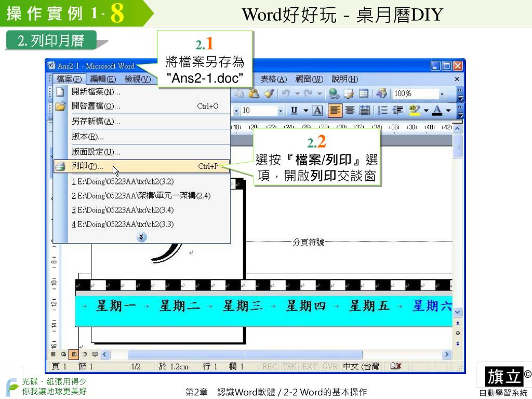Choose 開啟舊檔(O) Open from File menu
This screenshot has height=399, width=532.
tap(142, 106)
